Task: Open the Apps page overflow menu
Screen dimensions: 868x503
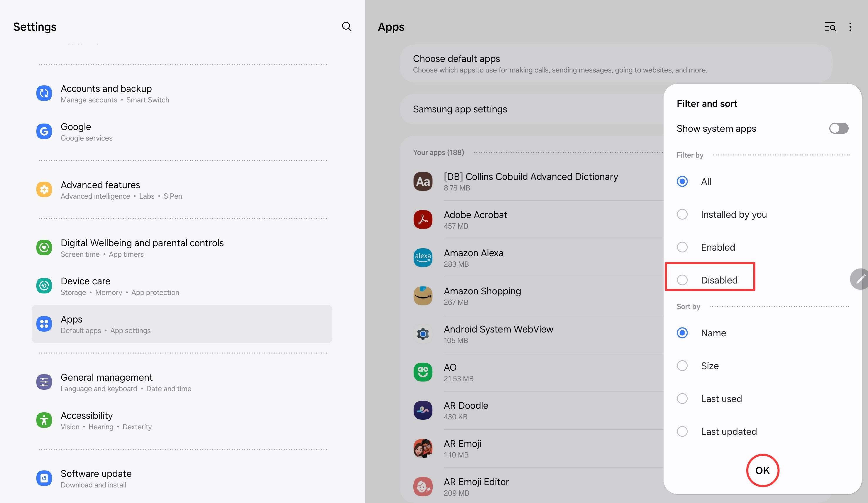Action: point(850,27)
